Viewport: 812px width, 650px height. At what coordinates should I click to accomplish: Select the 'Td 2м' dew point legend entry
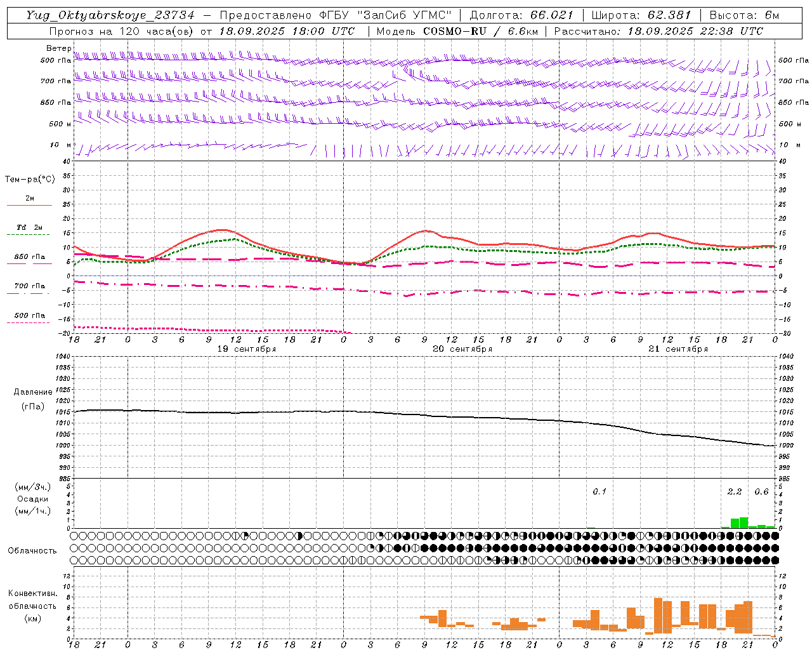click(x=30, y=227)
